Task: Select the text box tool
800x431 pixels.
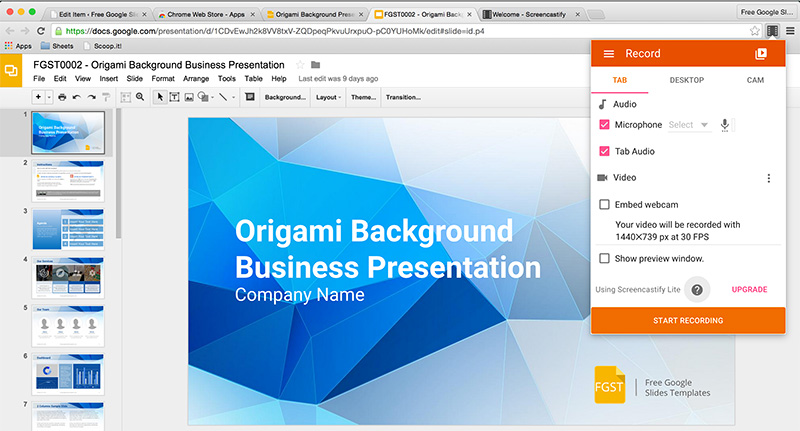Action: (x=174, y=97)
